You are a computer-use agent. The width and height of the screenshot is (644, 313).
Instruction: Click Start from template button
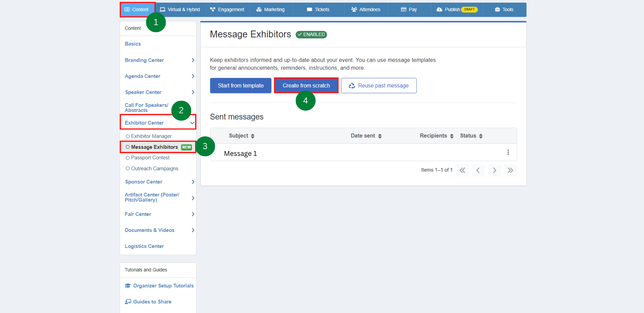click(240, 86)
